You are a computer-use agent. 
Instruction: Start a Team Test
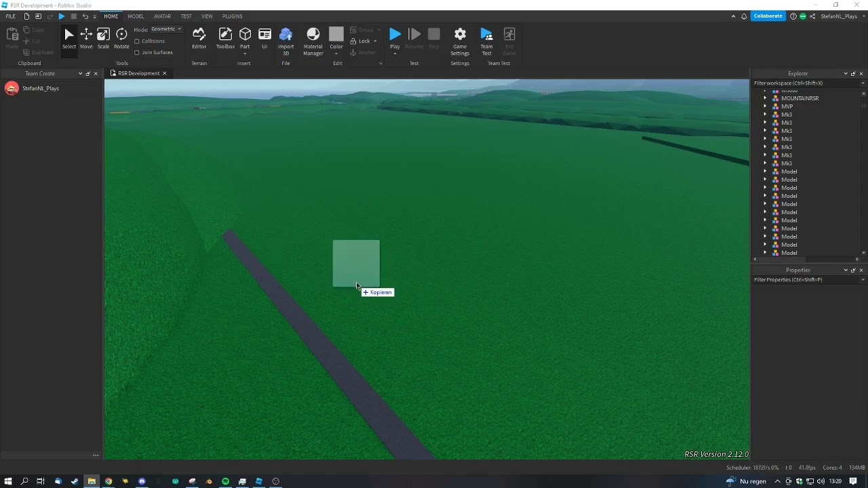(486, 41)
